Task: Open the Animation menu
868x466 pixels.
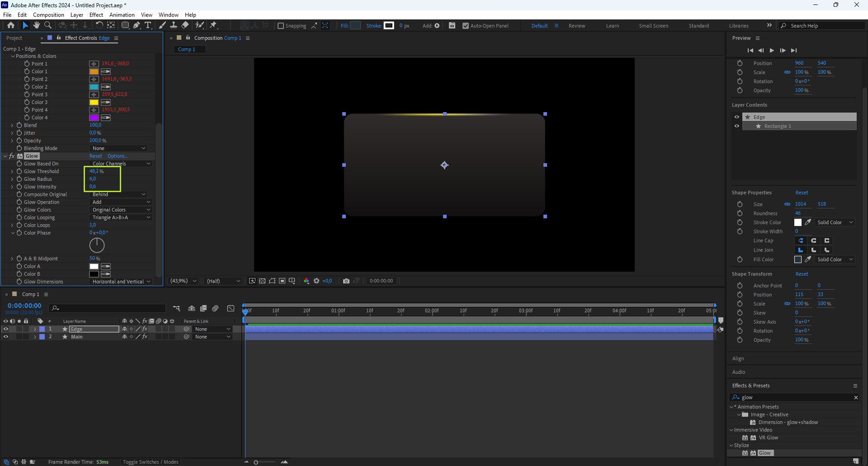Action: (x=122, y=15)
